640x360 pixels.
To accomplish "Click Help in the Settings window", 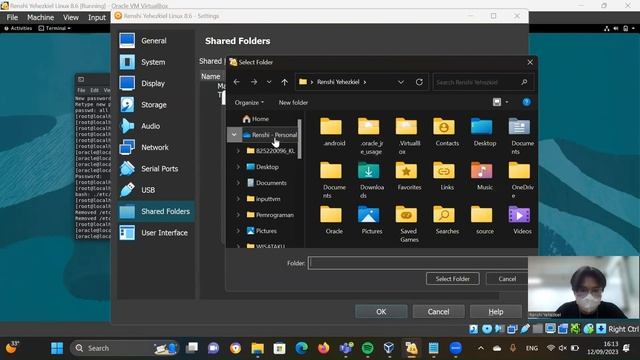I will 496,311.
